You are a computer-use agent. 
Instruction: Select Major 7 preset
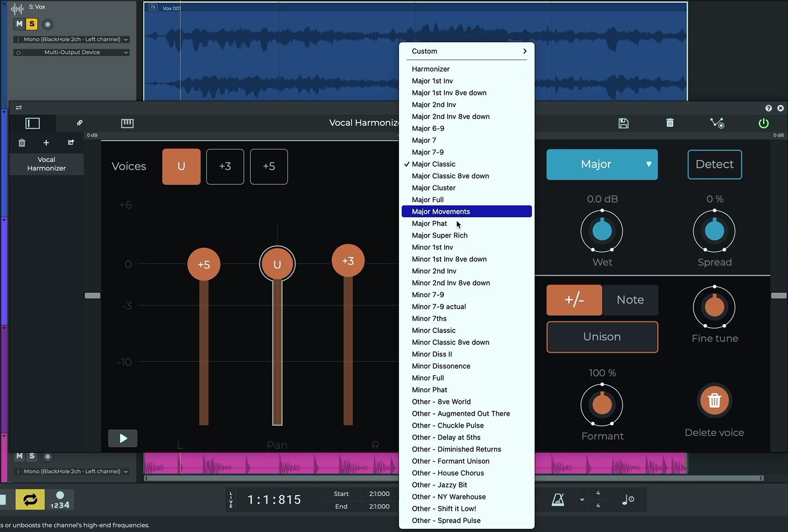[467, 140]
